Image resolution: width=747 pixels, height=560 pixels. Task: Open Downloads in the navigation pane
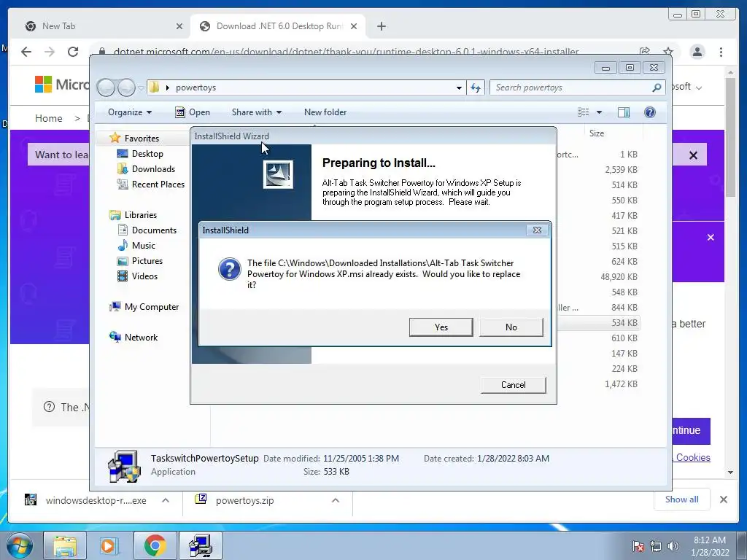153,169
